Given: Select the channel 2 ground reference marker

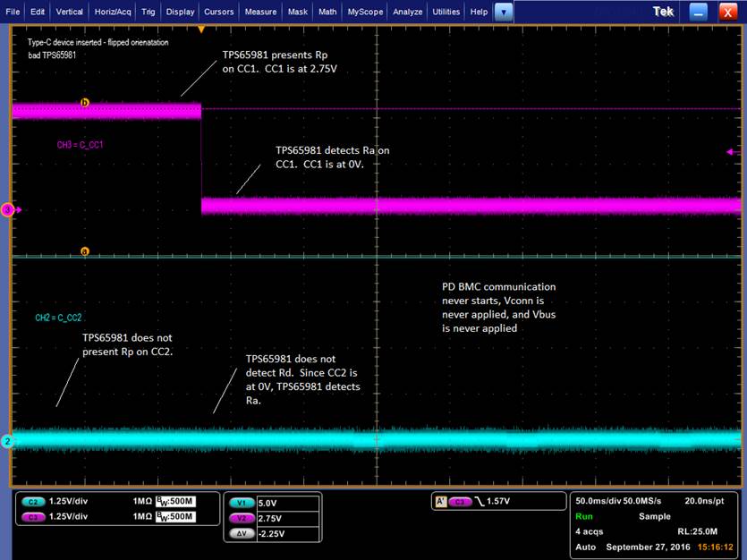Looking at the screenshot, I should pyautogui.click(x=7, y=441).
